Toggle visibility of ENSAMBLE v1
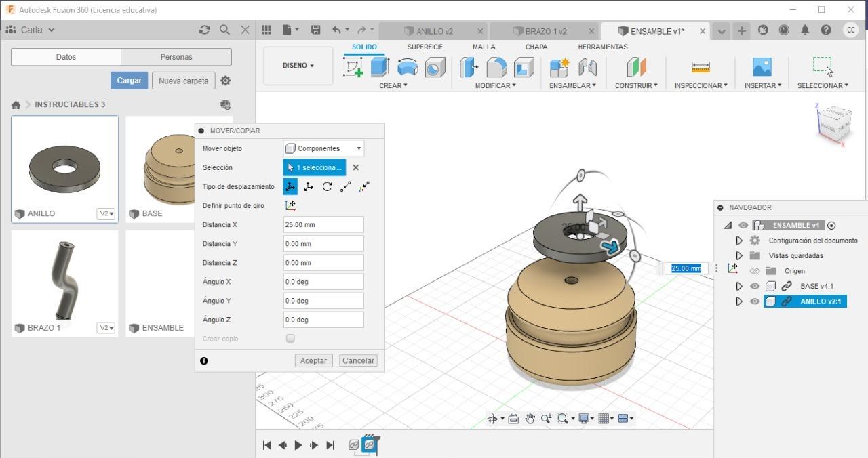This screenshot has width=868, height=458. 743,226
